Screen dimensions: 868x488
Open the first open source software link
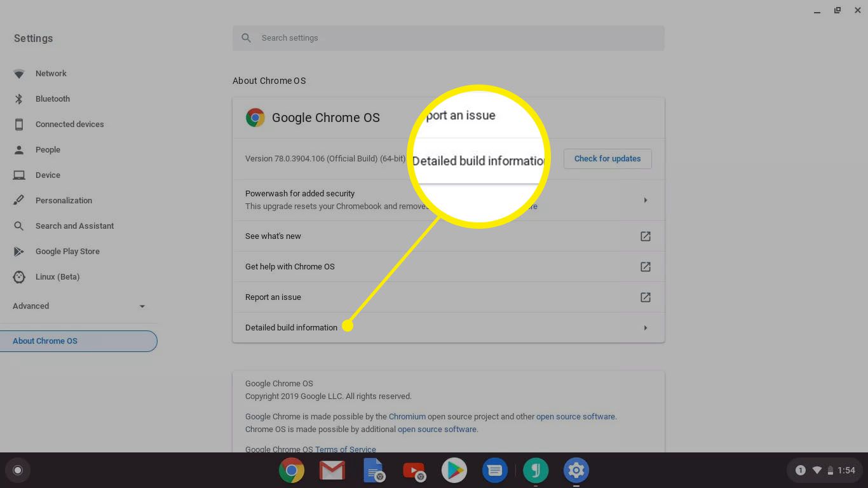click(576, 417)
